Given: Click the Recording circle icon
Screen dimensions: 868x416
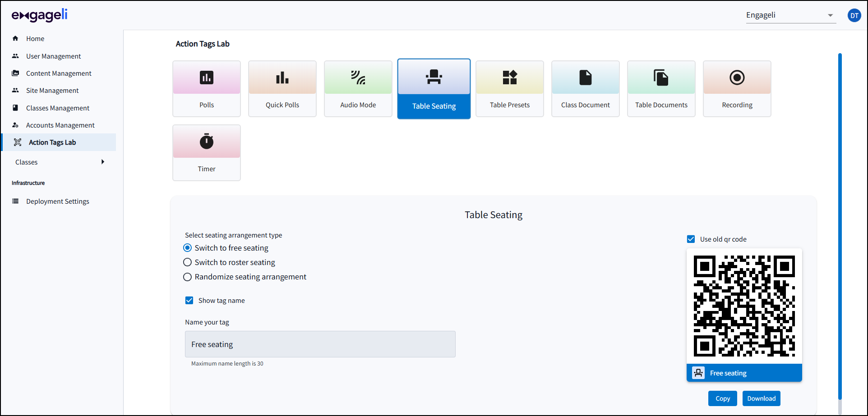Looking at the screenshot, I should pos(737,78).
